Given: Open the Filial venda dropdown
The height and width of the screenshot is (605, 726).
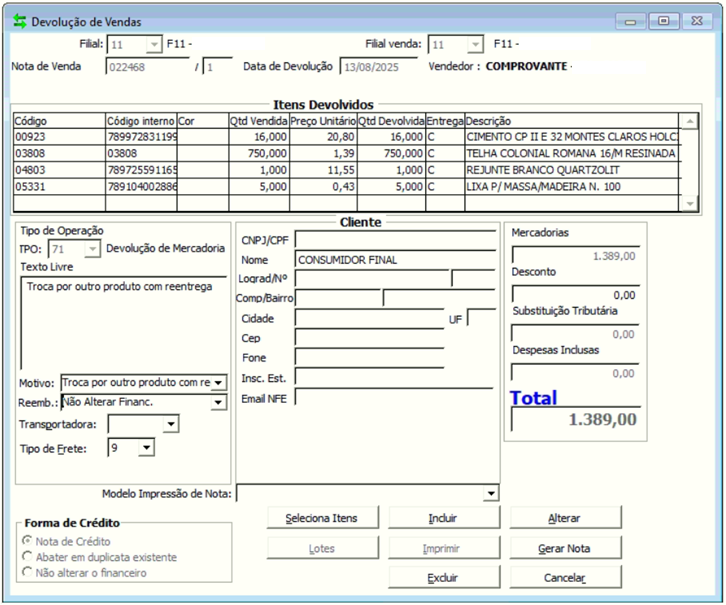Looking at the screenshot, I should [475, 44].
